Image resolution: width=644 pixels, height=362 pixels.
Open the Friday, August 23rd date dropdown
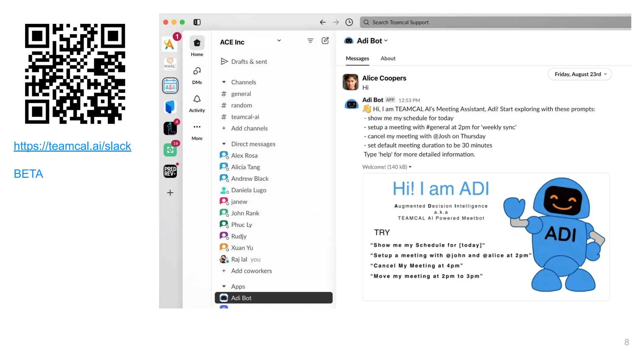click(580, 74)
